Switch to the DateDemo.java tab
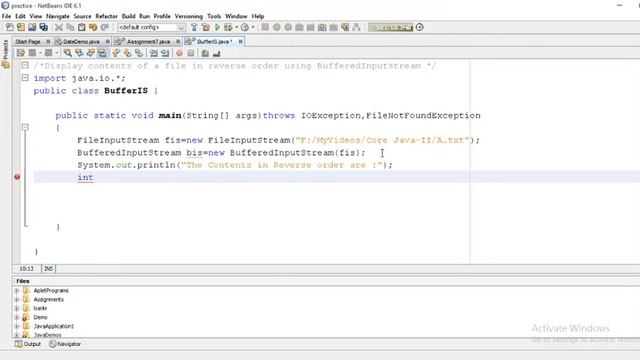The image size is (640, 360). pos(81,42)
